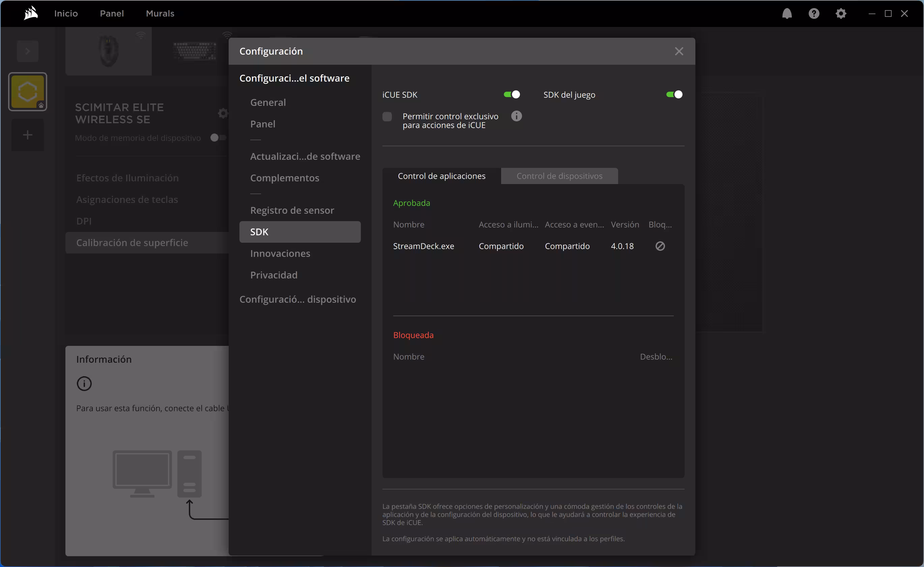Switch to Control de dispositivos tab
This screenshot has height=567, width=924.
[559, 176]
